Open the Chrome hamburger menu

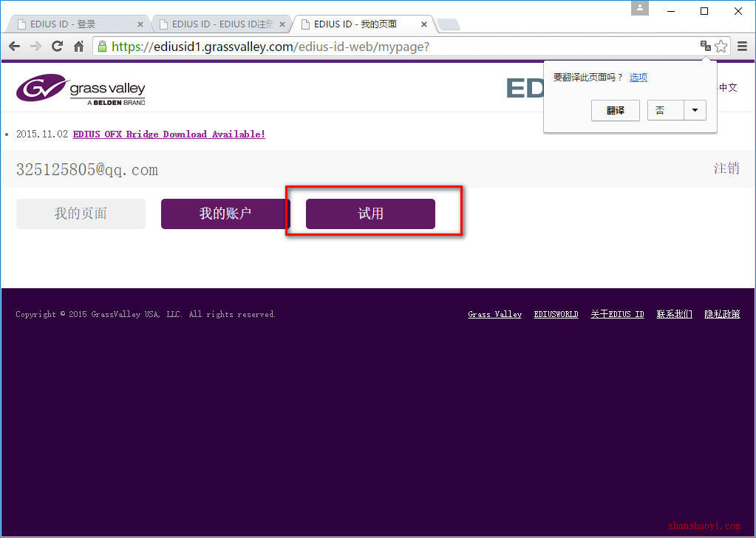[x=742, y=47]
